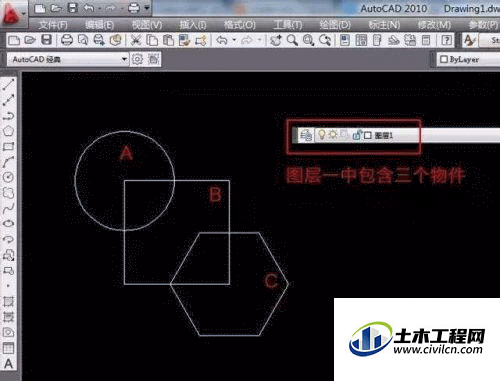The width and height of the screenshot is (500, 381).
Task: Click the Text Style icon
Action: [x=469, y=40]
